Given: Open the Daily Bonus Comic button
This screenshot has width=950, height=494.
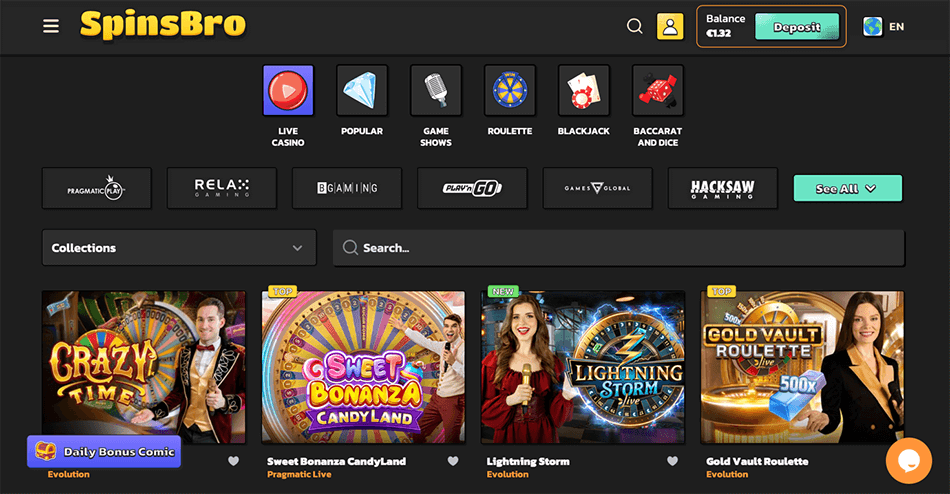Looking at the screenshot, I should pos(104,452).
